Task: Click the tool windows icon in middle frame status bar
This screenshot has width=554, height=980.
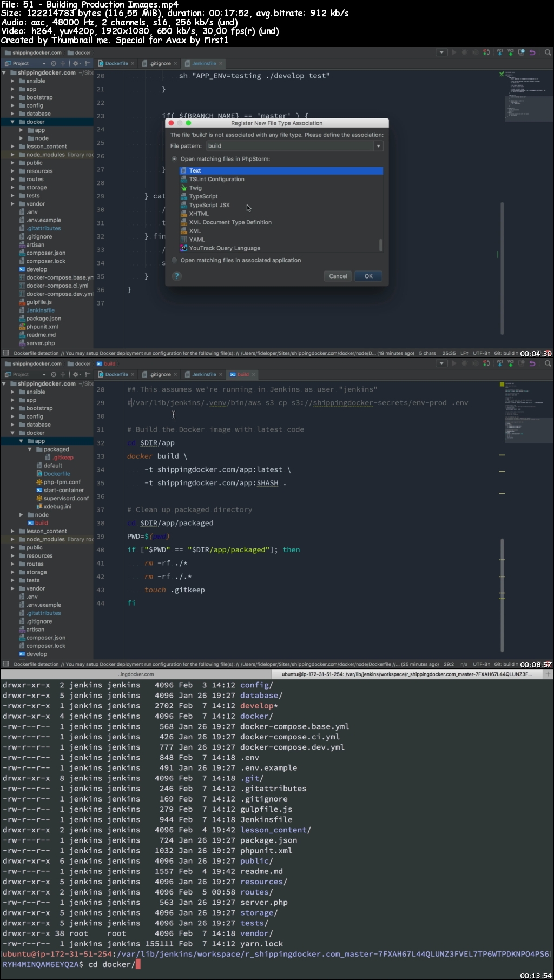Action: coord(5,664)
